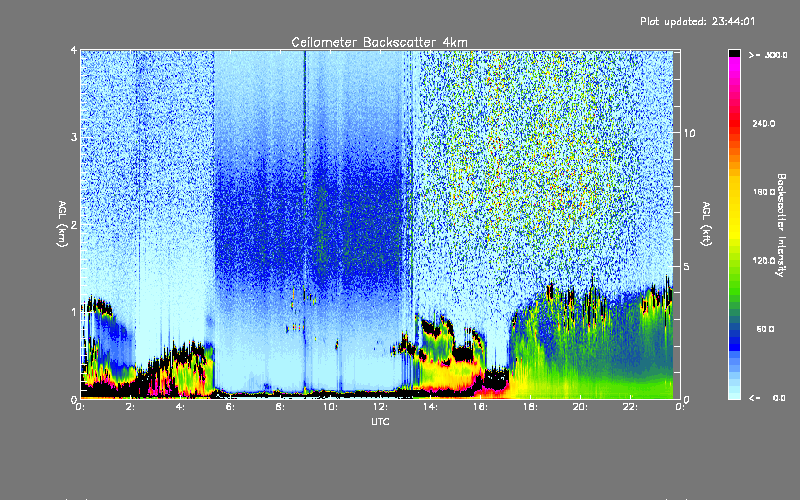Image resolution: width=800 pixels, height=500 pixels.
Task: Click the '4' km tick on left axis
Action: click(74, 50)
